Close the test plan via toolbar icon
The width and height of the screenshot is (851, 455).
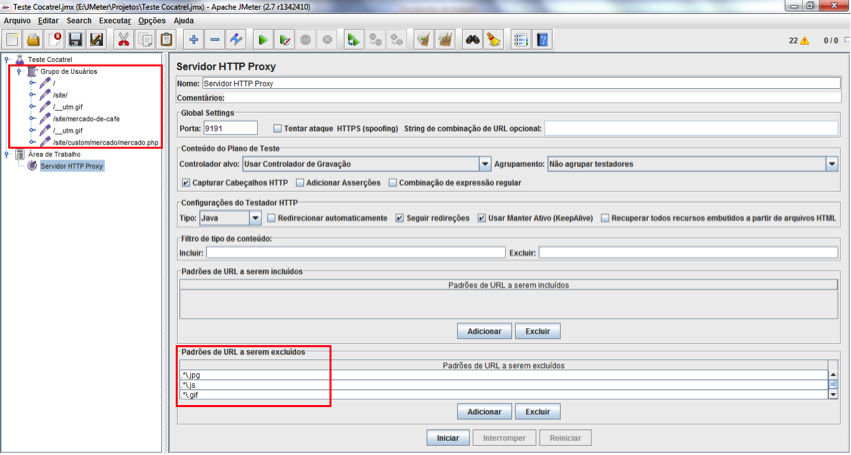(x=54, y=40)
